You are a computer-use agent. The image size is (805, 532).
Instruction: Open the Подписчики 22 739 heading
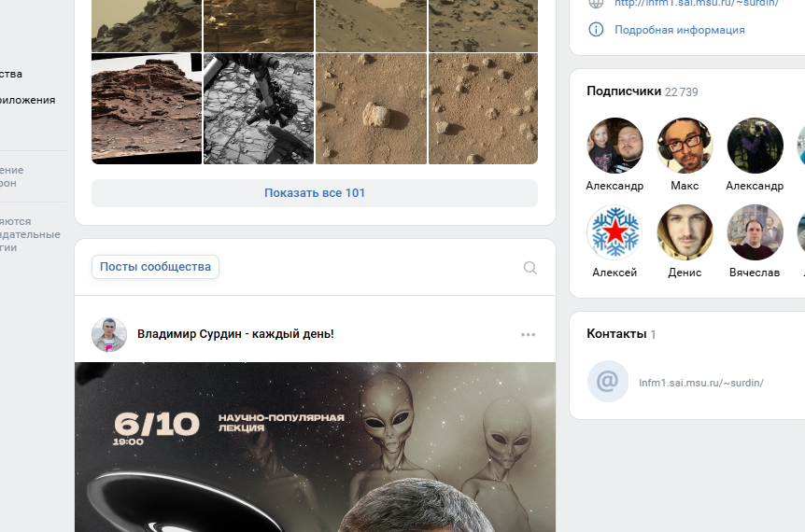643,91
